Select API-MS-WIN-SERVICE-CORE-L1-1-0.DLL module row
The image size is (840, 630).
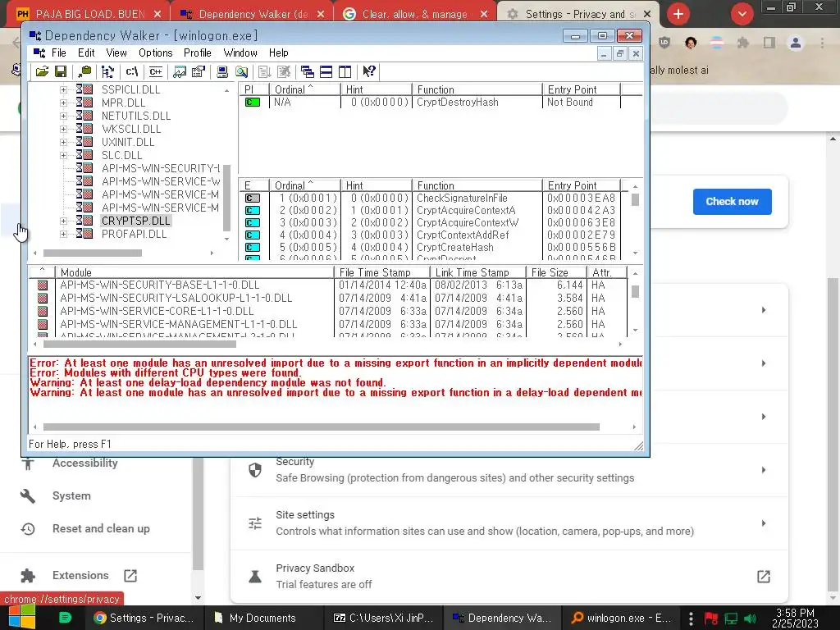[x=328, y=311]
